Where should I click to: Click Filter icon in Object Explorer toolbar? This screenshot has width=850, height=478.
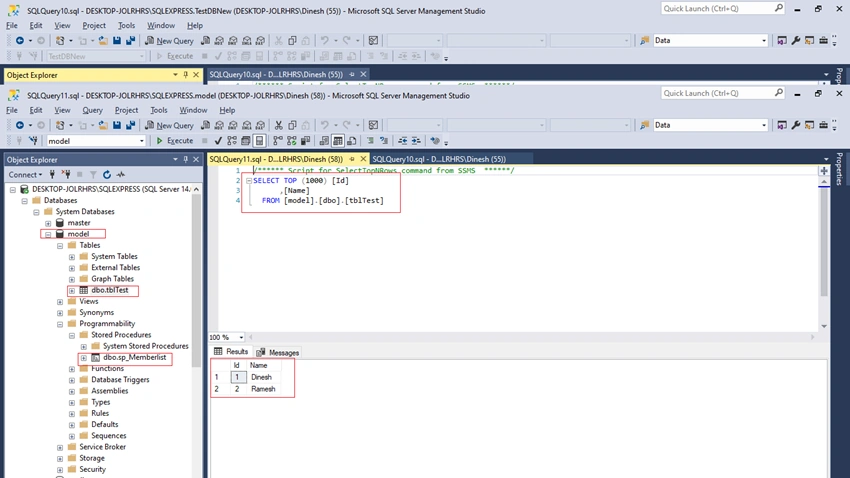tap(93, 175)
